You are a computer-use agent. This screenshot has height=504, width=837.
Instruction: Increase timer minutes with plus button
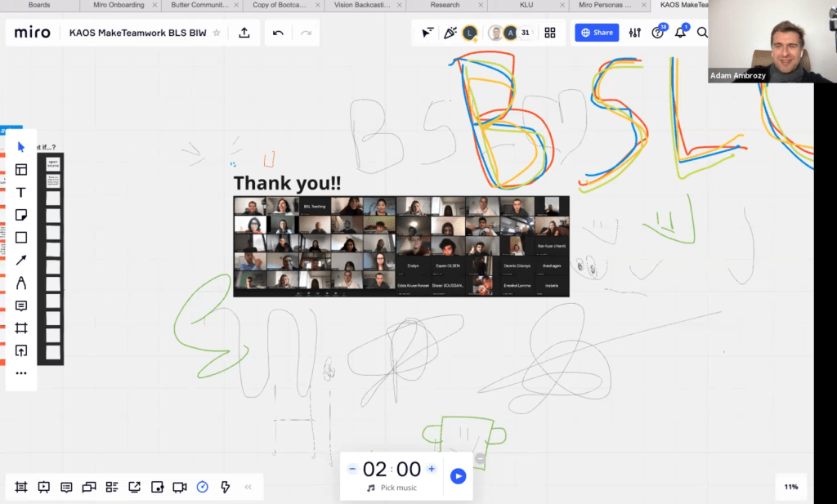click(x=432, y=469)
